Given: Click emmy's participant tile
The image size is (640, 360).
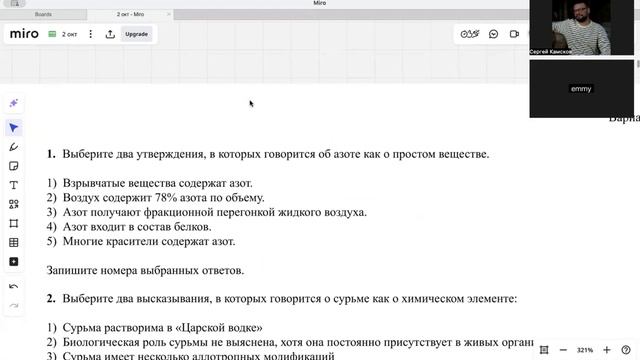Looking at the screenshot, I should tap(582, 89).
